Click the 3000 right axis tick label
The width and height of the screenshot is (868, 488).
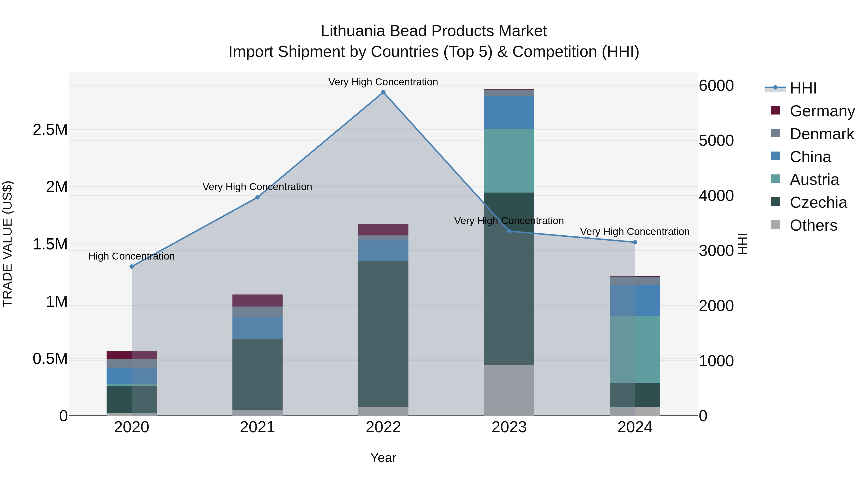[716, 251]
